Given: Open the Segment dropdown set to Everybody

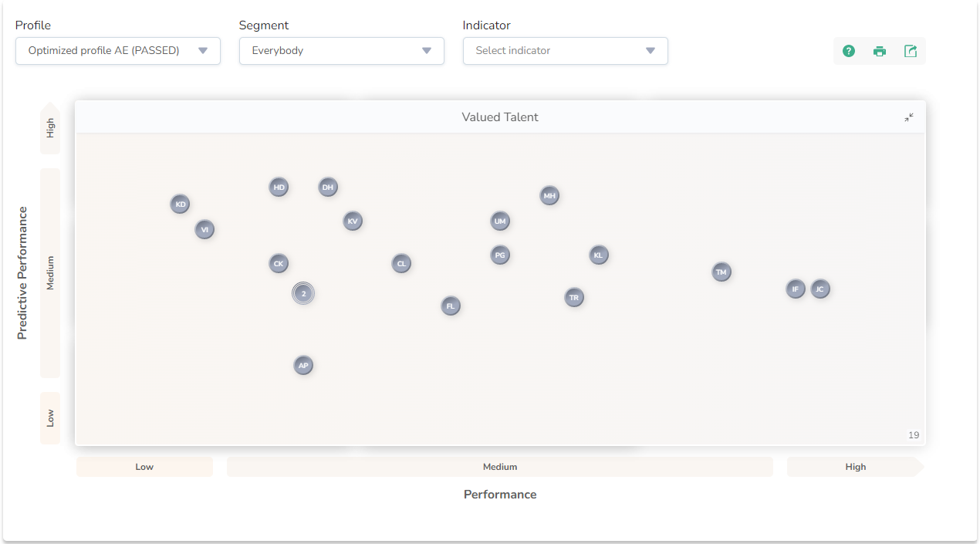Looking at the screenshot, I should [341, 51].
